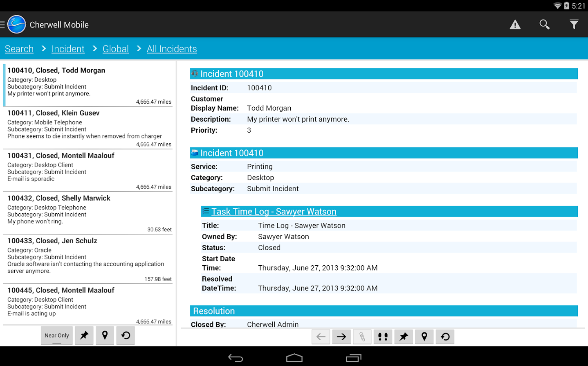The height and width of the screenshot is (366, 588).
Task: Open search with the magnifier icon
Action: 545,25
